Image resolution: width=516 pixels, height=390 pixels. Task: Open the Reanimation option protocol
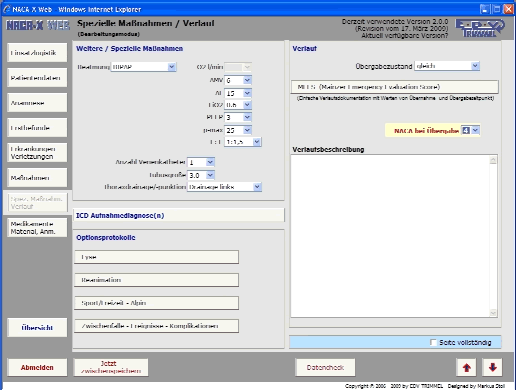[x=156, y=280]
